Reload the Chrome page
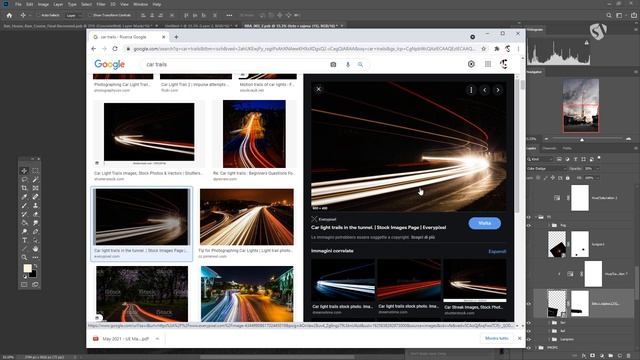Viewport: 640px width, 360px height. (x=115, y=49)
